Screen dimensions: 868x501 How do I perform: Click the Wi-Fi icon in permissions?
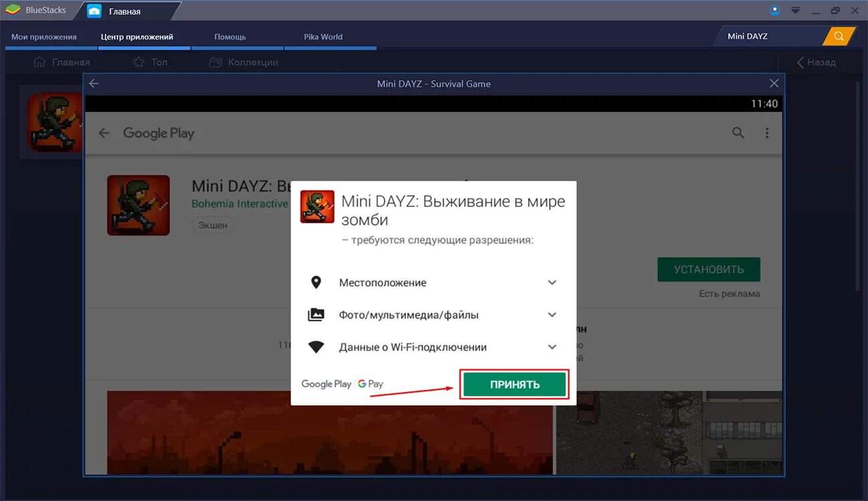point(316,347)
